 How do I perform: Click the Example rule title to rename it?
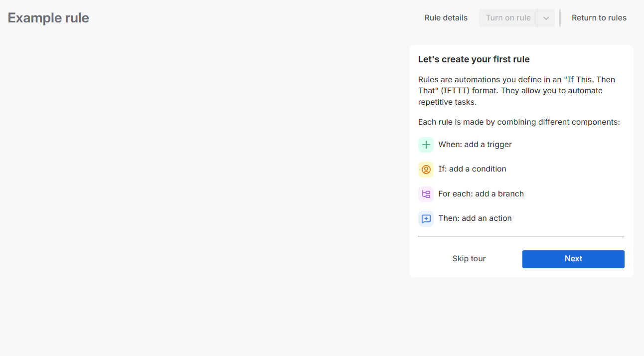(48, 17)
